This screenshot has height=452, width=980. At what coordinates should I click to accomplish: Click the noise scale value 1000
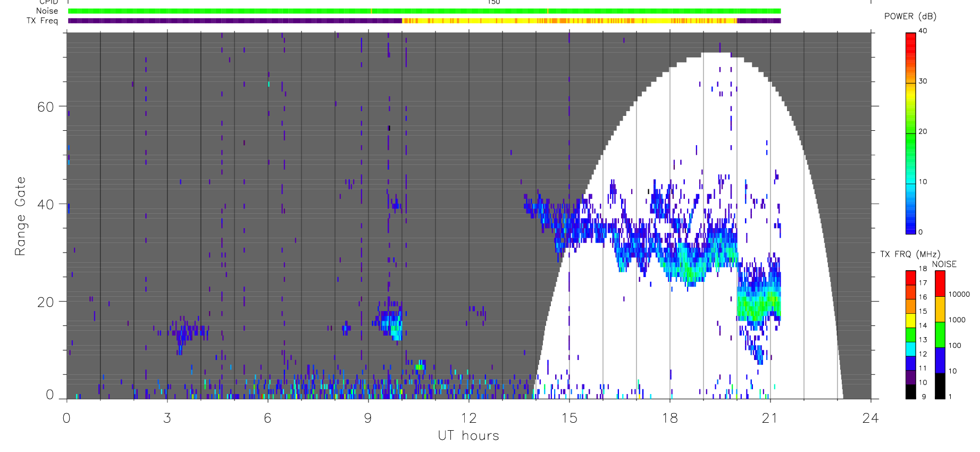pyautogui.click(x=957, y=320)
